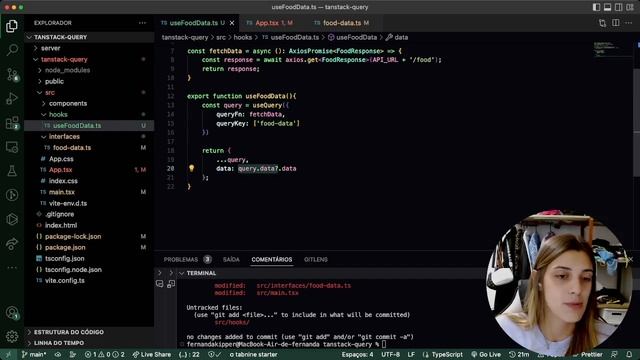Open the Manage gear icon
Screen dimensions: 640x360
pos(12,336)
